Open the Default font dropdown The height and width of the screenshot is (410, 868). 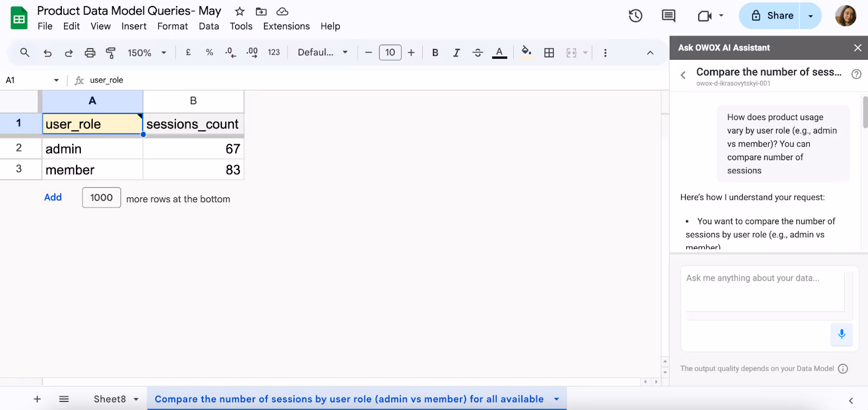(x=323, y=53)
